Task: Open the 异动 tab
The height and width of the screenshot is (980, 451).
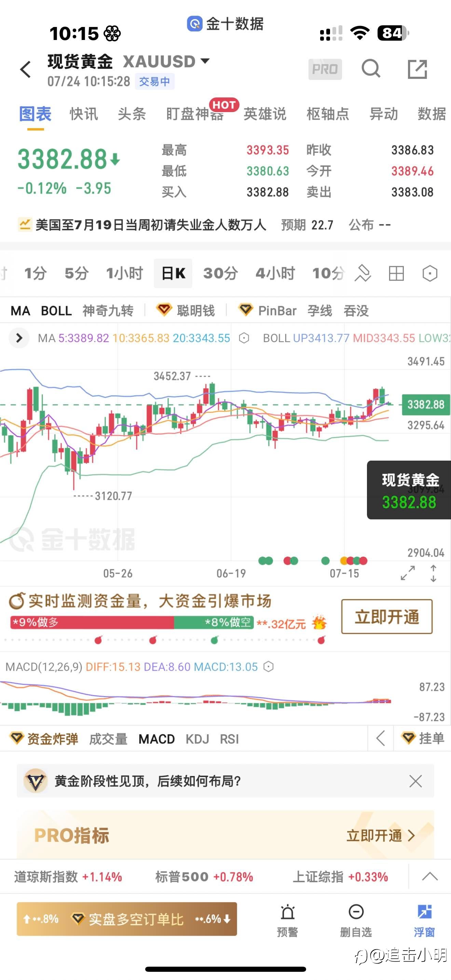Action: (384, 114)
